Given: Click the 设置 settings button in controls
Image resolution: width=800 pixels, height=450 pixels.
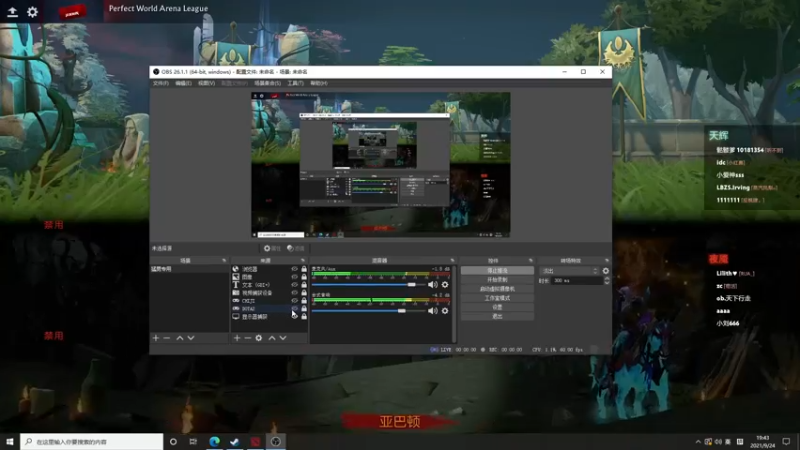Looking at the screenshot, I should [x=497, y=307].
